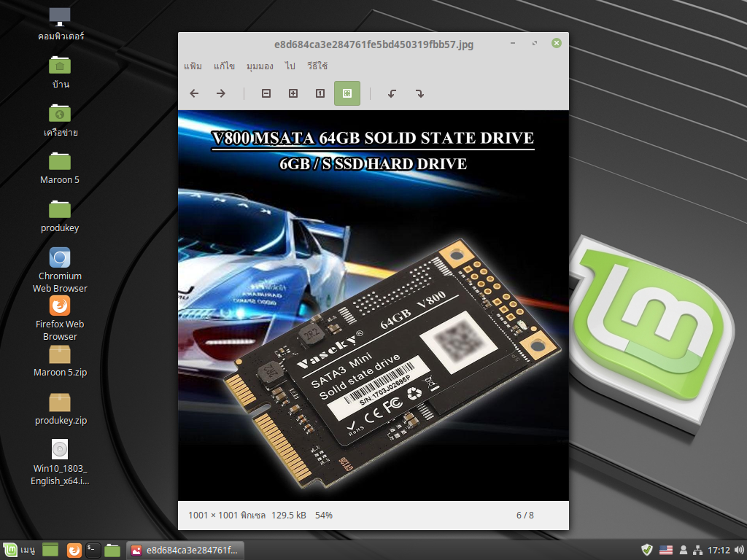The width and height of the screenshot is (747, 560).
Task: Open the แฟ้ม (File) menu
Action: (x=193, y=66)
